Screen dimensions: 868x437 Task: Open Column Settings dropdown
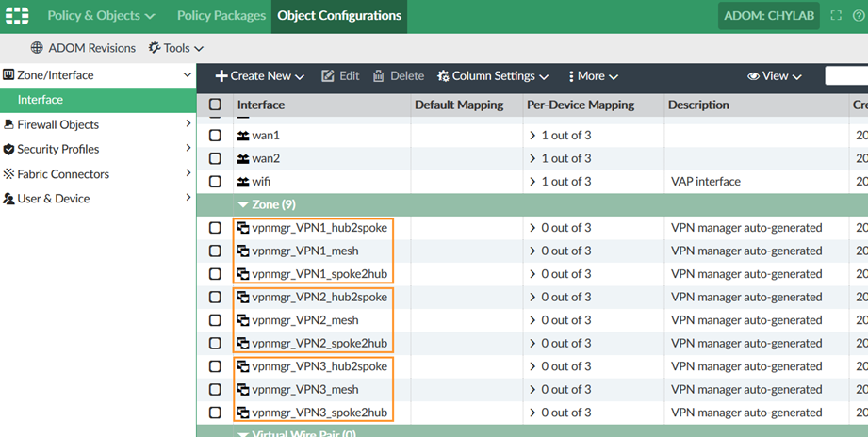click(493, 75)
